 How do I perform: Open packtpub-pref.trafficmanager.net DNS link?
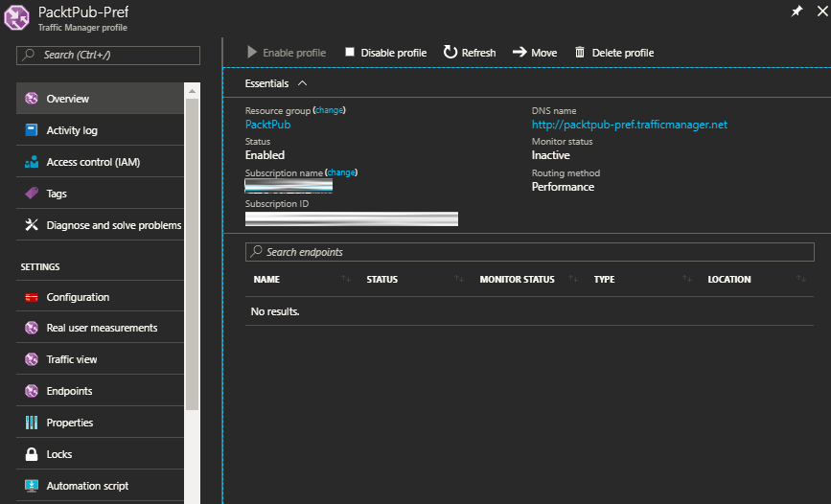coord(630,125)
